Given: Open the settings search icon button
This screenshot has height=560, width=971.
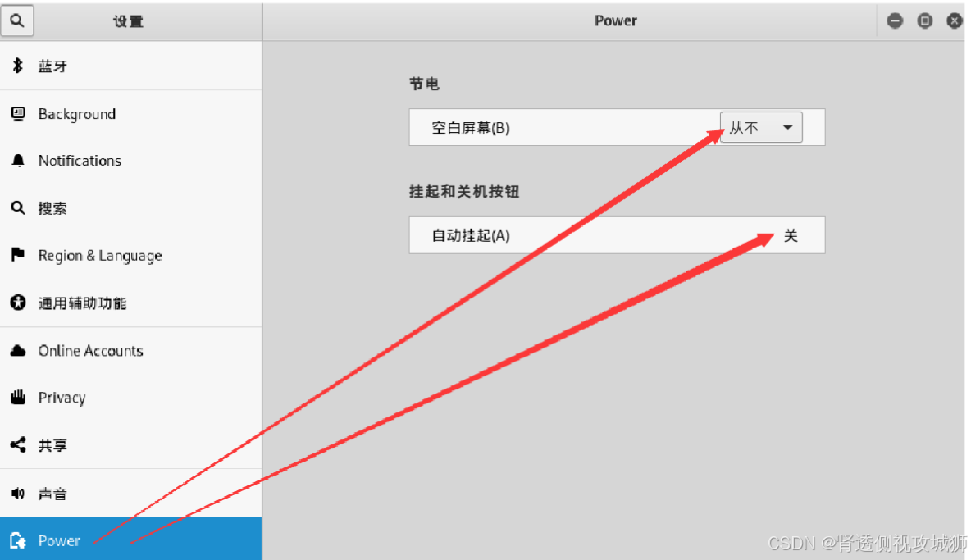Looking at the screenshot, I should coord(16,21).
